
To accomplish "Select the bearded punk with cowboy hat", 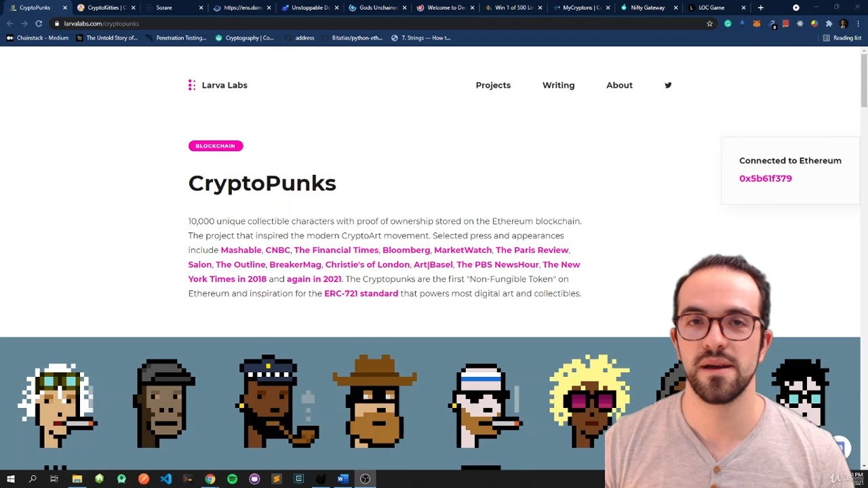I will tap(375, 401).
